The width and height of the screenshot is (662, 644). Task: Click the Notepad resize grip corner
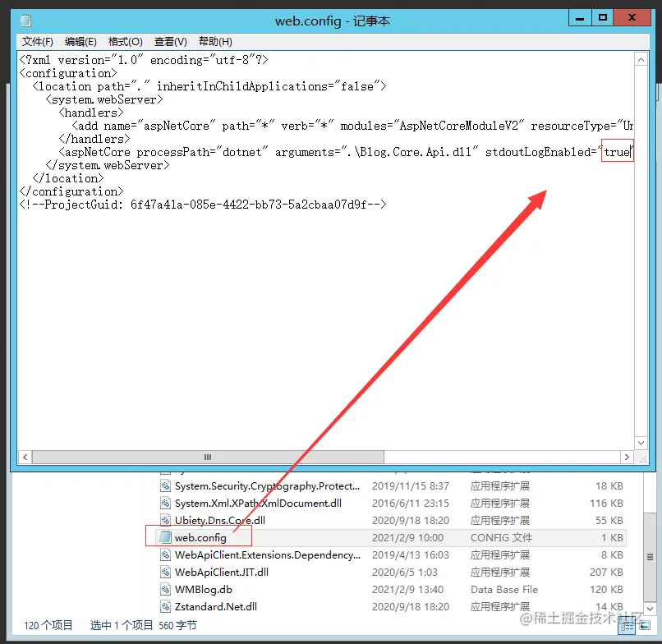[x=641, y=458]
